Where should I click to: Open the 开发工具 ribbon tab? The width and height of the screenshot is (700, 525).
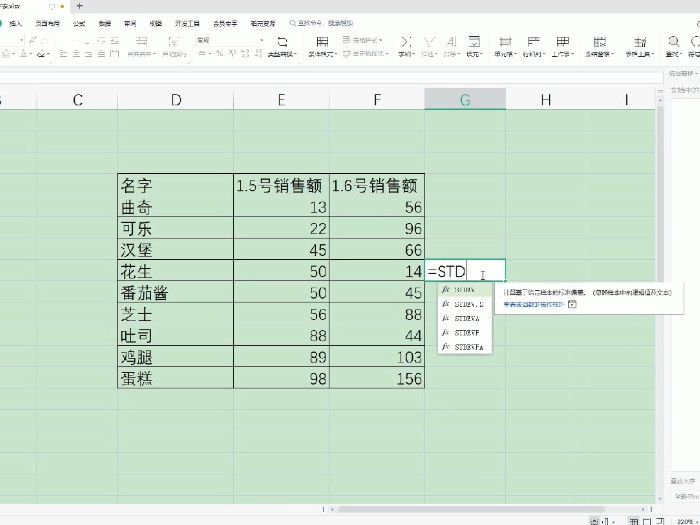pyautogui.click(x=187, y=23)
